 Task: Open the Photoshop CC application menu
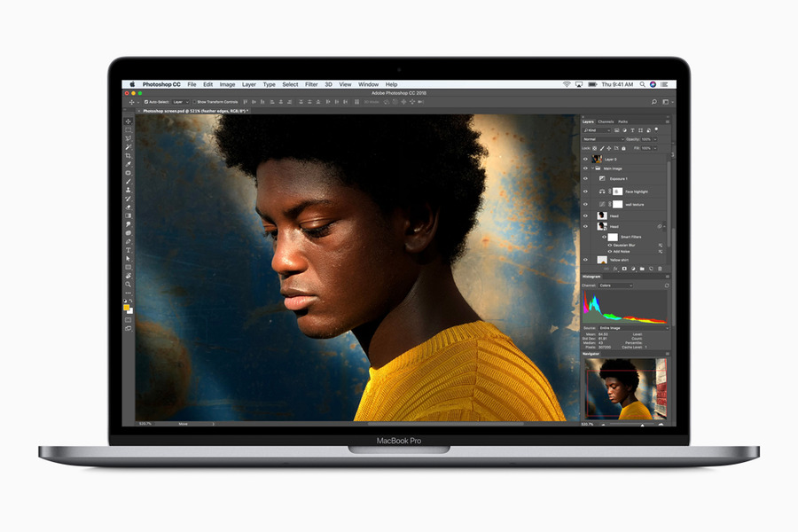click(x=161, y=84)
